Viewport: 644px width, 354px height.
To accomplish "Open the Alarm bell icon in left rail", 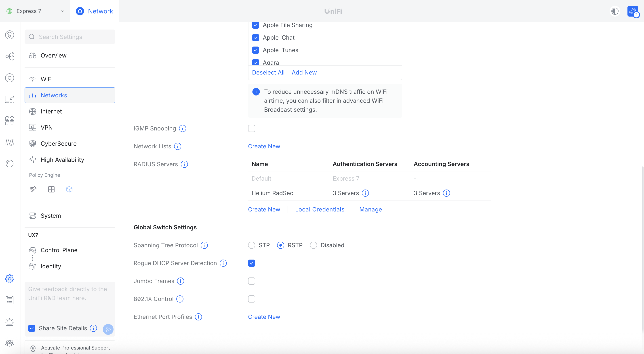I will click(x=10, y=322).
